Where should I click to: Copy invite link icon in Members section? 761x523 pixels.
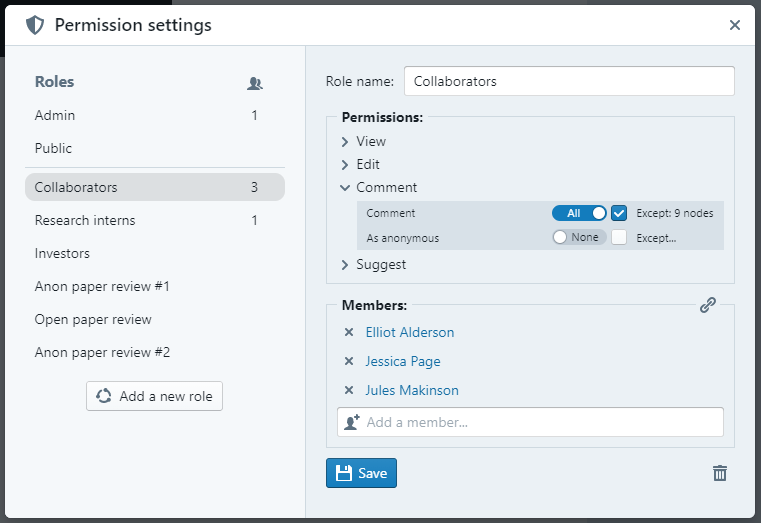click(708, 305)
